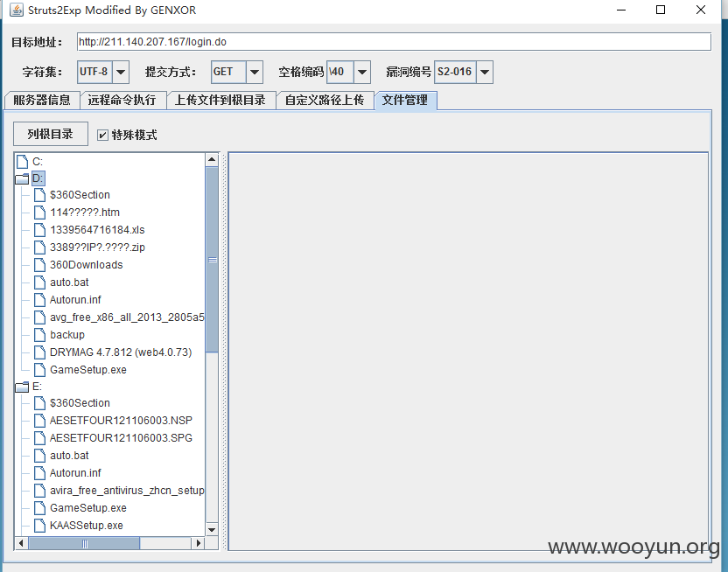The image size is (728, 572).
Task: Click the file icon beside 3389??IP?.????.zip
Action: 40,248
